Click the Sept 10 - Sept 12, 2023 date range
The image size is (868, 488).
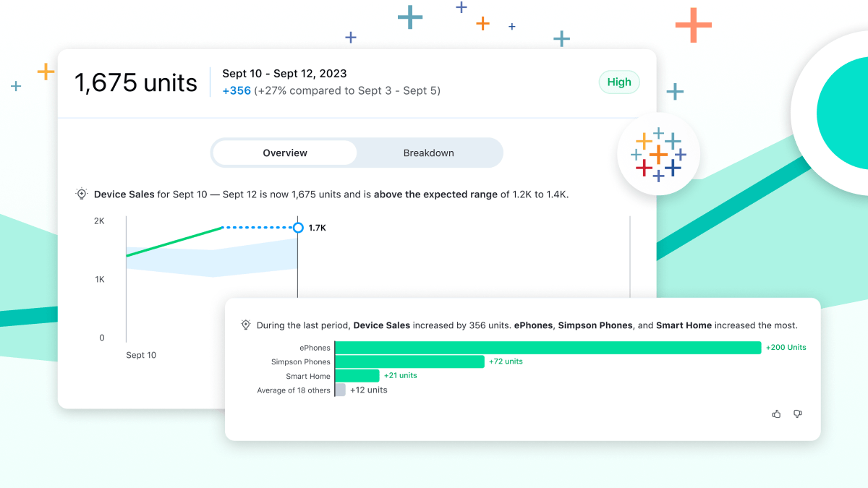284,73
